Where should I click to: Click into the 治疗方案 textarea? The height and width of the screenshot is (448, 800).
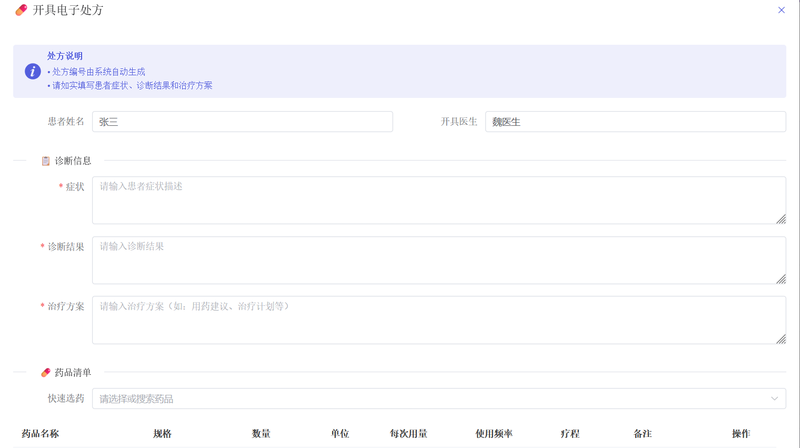439,320
